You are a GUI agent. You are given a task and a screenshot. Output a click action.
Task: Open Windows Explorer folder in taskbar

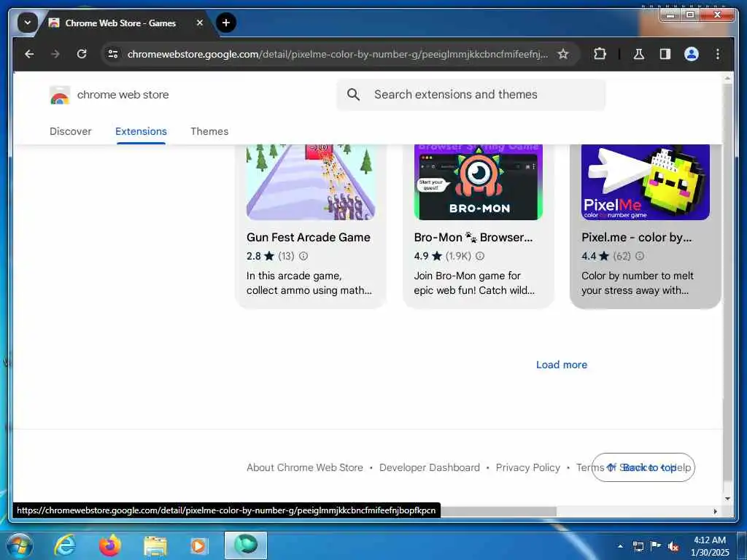[x=155, y=546]
